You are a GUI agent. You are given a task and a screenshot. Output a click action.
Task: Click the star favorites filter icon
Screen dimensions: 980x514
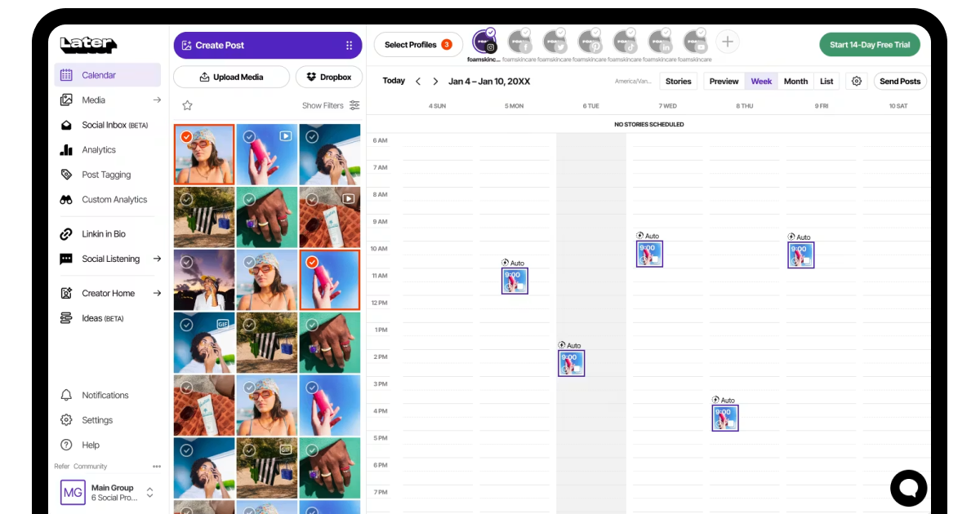[187, 105]
